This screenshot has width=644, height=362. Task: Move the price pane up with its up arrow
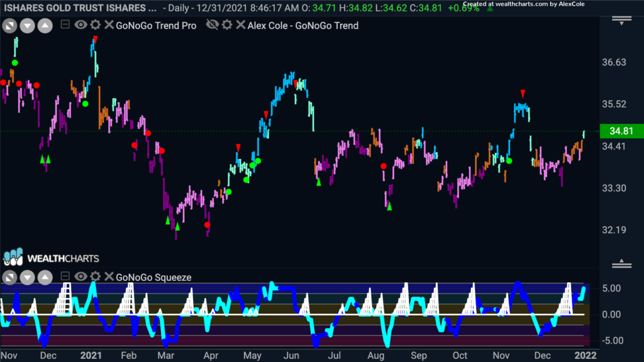coord(45,26)
